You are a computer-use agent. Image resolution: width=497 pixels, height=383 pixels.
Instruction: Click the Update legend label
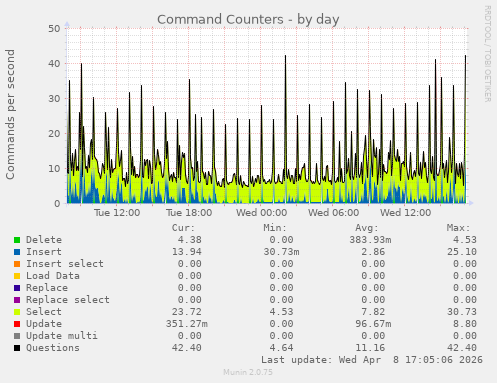tap(44, 324)
